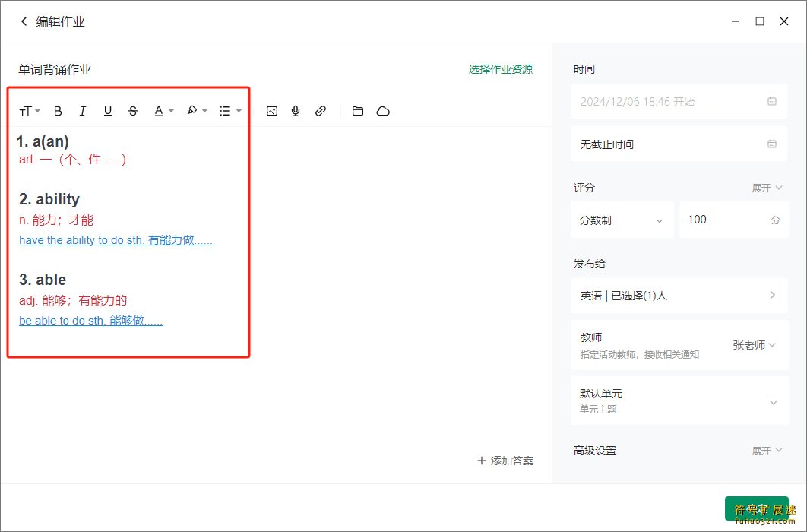Click the 无截止时间 deadline field
This screenshot has width=807, height=532.
pos(678,144)
